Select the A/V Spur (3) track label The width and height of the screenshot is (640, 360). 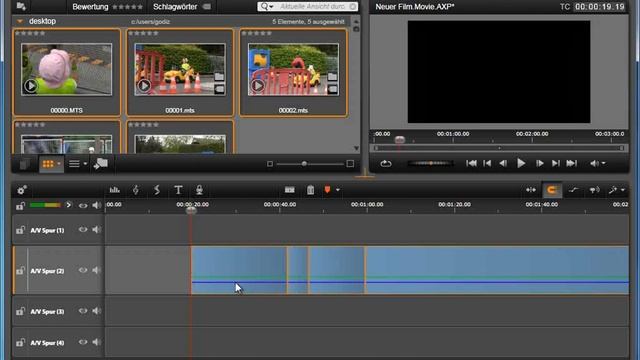point(47,311)
